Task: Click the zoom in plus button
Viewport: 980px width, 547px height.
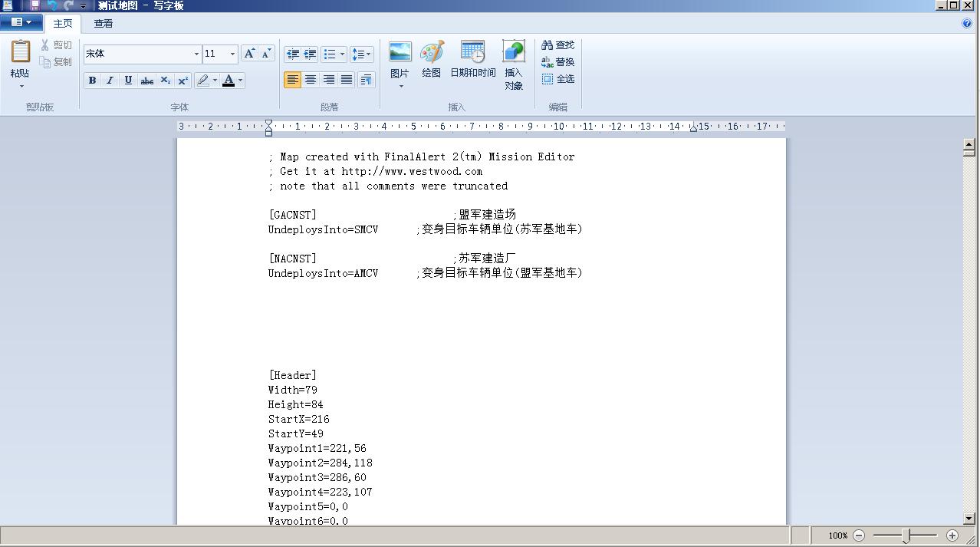Action: click(952, 535)
